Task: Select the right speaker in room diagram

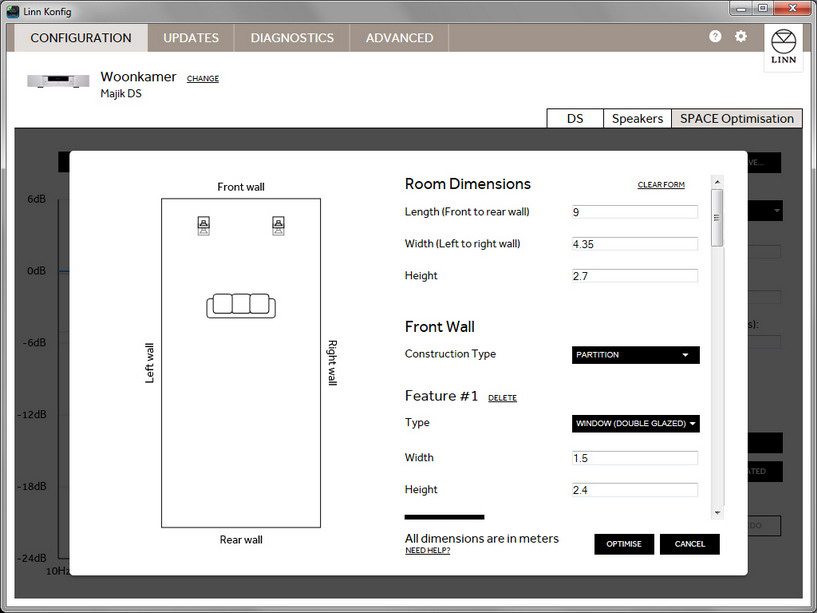Action: click(x=278, y=226)
